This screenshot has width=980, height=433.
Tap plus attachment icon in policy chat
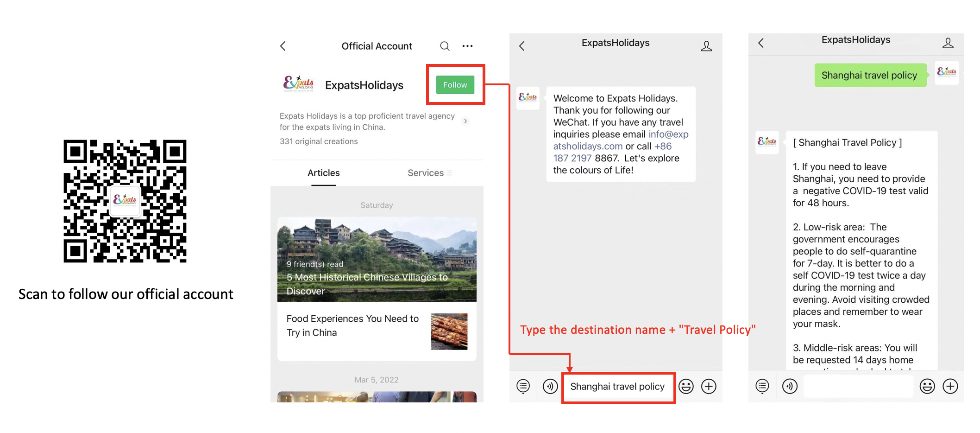950,386
